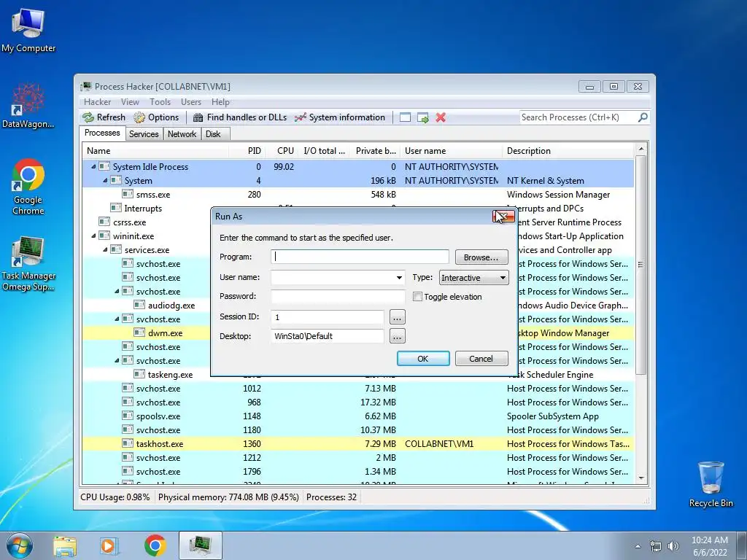Image resolution: width=747 pixels, height=560 pixels.
Task: Click the taskhost.exe process icon
Action: [x=127, y=443]
